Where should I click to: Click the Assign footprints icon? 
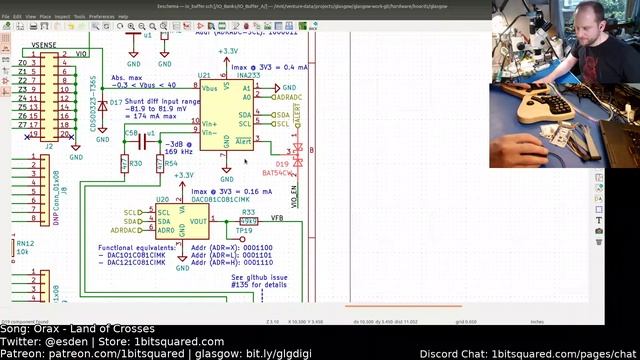tap(257, 26)
